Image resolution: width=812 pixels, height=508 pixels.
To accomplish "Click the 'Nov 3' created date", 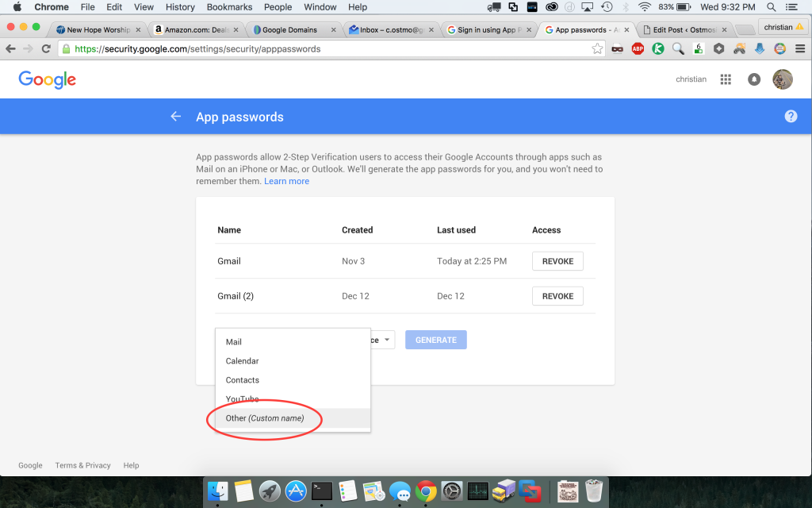I will click(x=353, y=261).
